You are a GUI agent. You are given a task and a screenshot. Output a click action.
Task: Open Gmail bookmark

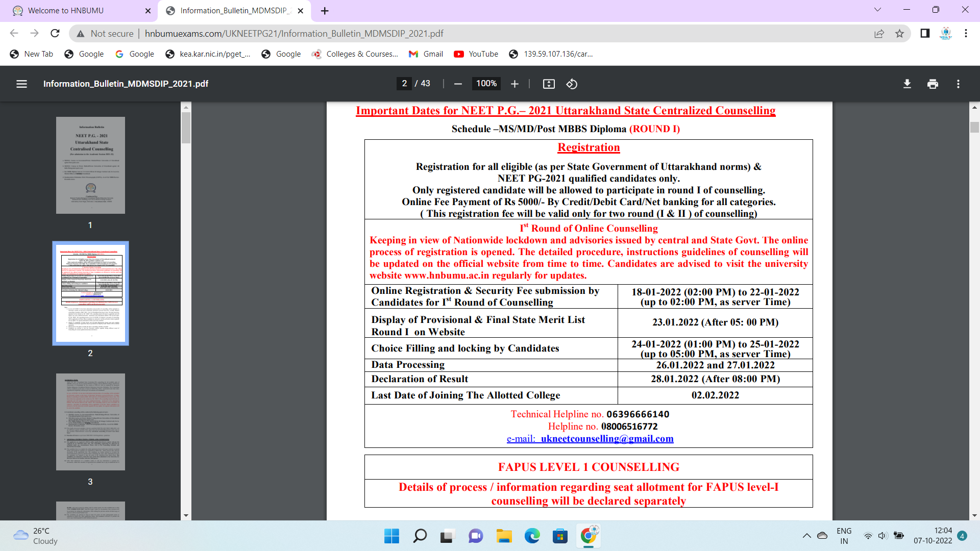[426, 54]
